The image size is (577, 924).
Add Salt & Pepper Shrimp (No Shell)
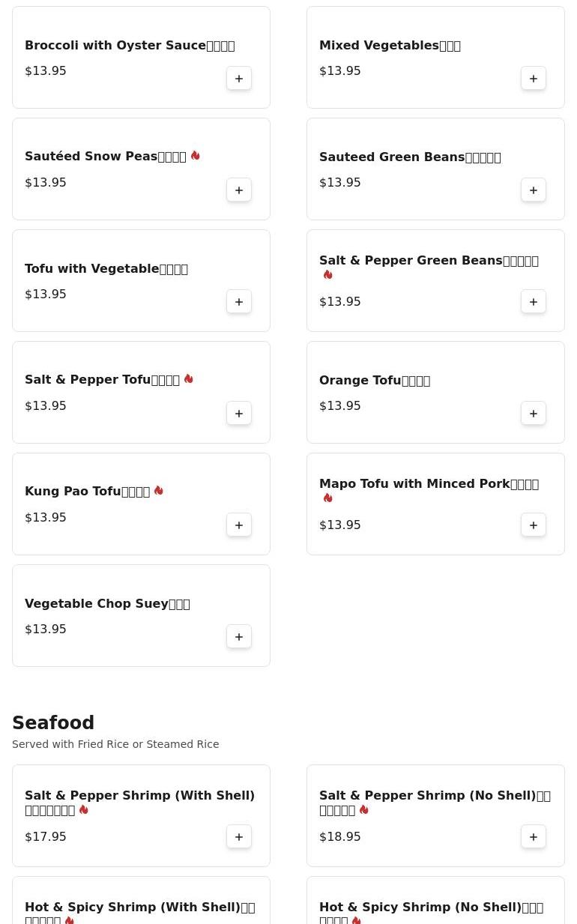[x=534, y=837]
